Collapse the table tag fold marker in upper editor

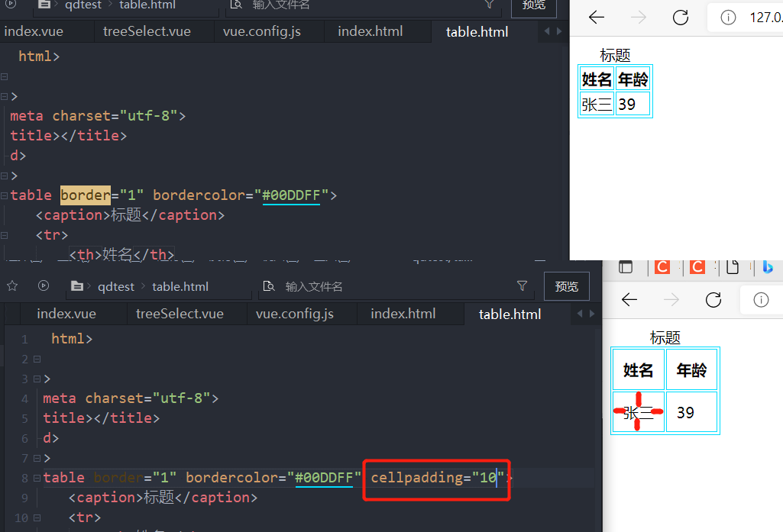coord(4,195)
